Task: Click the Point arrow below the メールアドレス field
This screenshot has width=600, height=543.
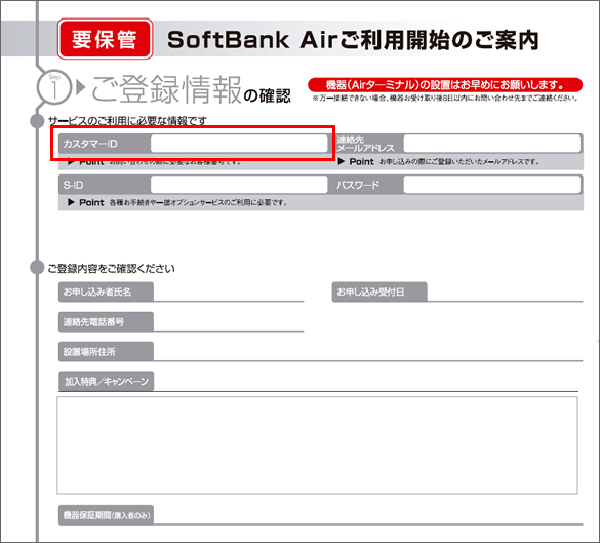Action: 342,161
